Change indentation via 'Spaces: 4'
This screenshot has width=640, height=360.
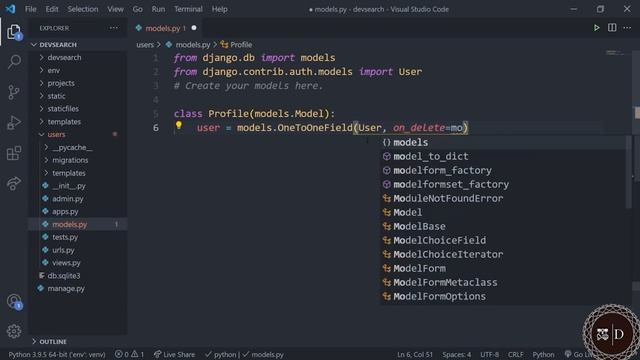(x=456, y=354)
